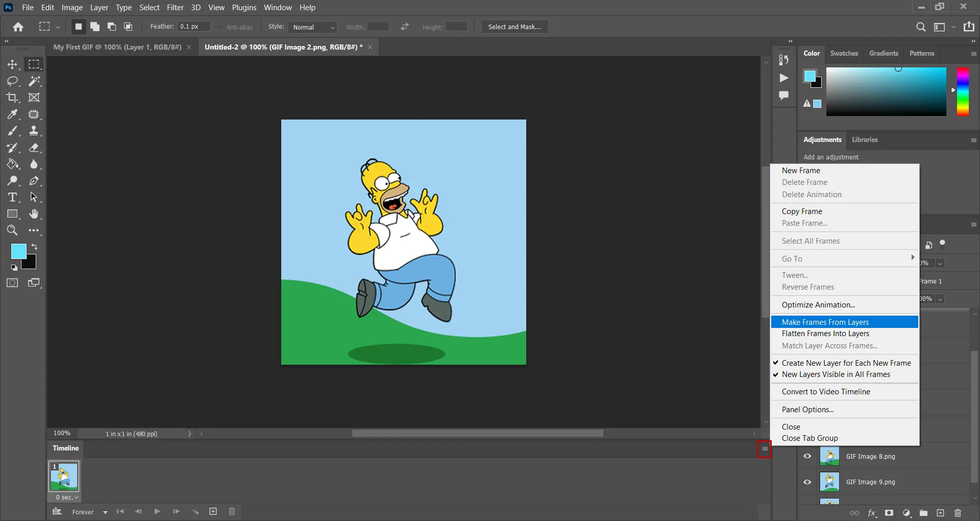980x521 pixels.
Task: Select the Rectangle shape tool
Action: point(12,214)
